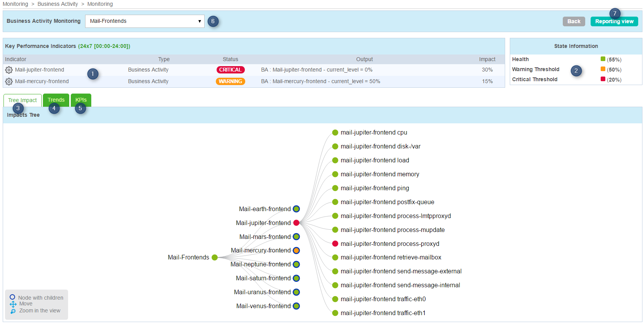Click the Zoom in the view icon

[x=13, y=311]
